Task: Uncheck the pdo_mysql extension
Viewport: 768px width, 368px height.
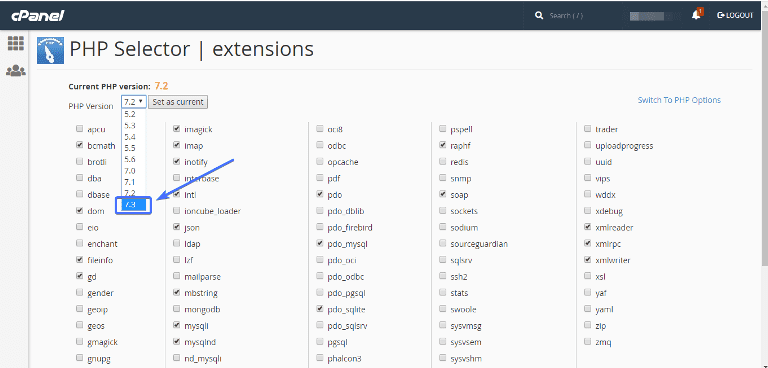Action: click(320, 243)
